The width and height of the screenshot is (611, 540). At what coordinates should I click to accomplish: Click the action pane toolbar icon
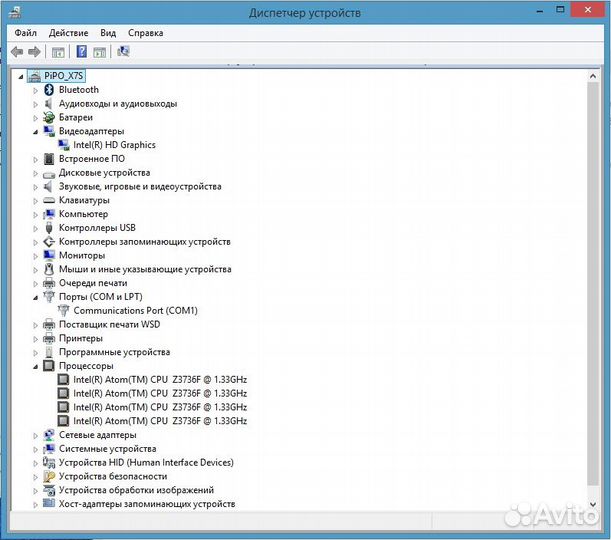[99, 52]
